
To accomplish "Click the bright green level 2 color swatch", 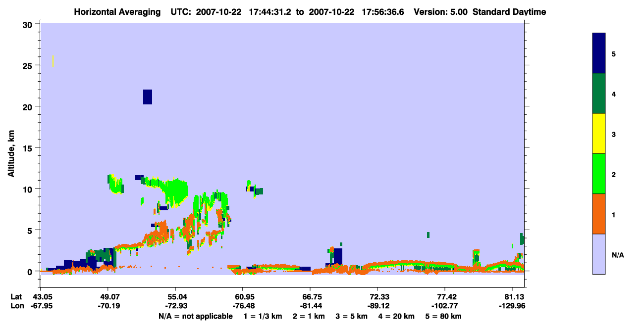I will [599, 174].
